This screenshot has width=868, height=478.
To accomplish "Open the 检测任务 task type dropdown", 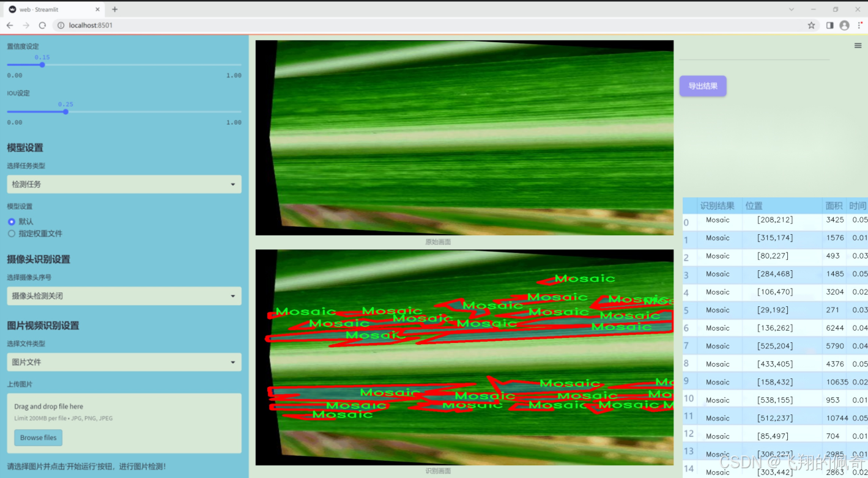I will pyautogui.click(x=124, y=184).
